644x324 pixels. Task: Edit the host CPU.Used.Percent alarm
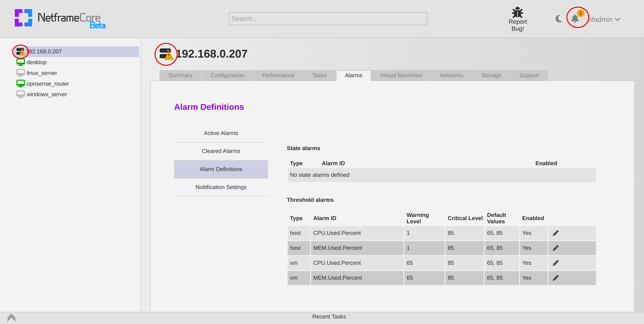pos(555,233)
